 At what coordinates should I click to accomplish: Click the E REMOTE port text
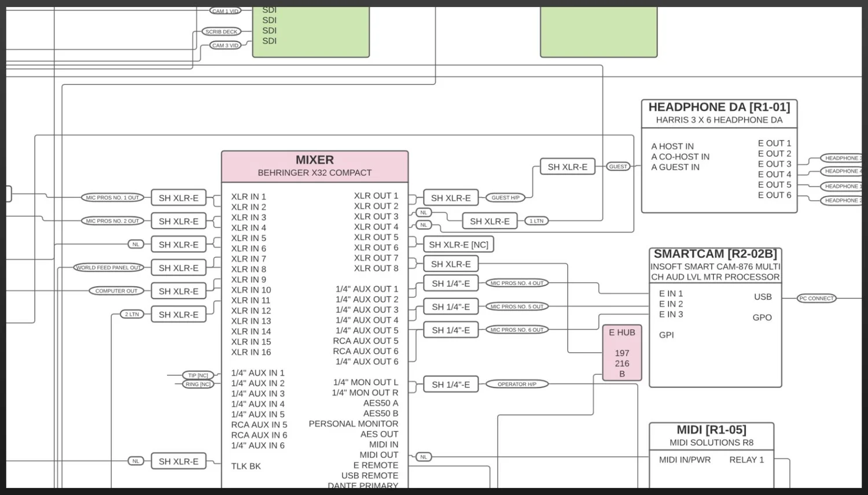(x=376, y=466)
